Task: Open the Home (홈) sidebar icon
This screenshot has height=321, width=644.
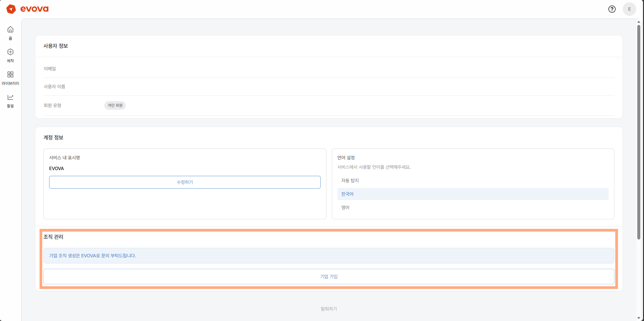Action: coord(10,30)
